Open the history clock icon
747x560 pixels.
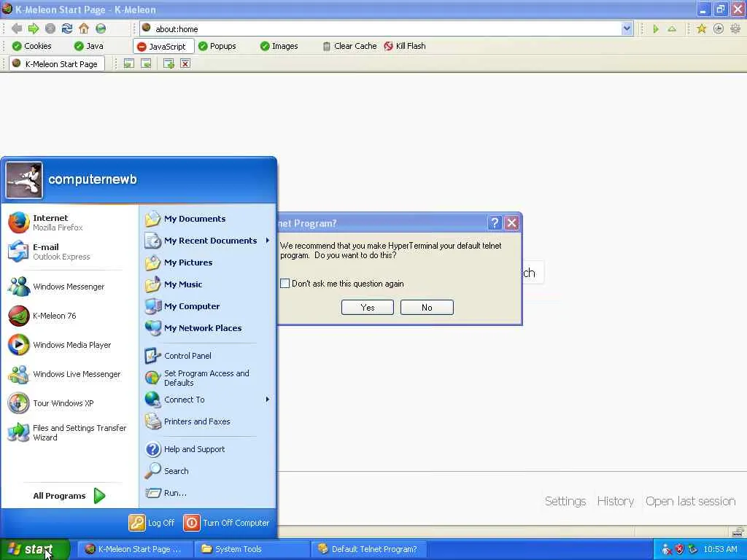(719, 29)
